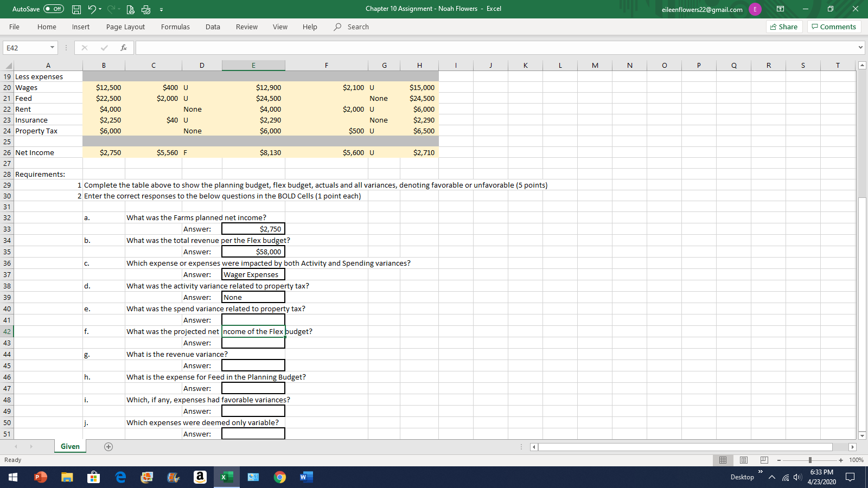Select the empty answer cell for question e

tap(253, 320)
